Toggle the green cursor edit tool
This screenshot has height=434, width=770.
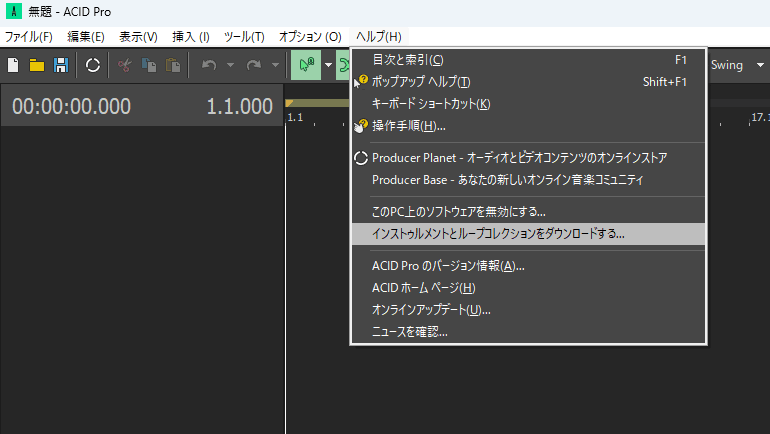pyautogui.click(x=305, y=65)
